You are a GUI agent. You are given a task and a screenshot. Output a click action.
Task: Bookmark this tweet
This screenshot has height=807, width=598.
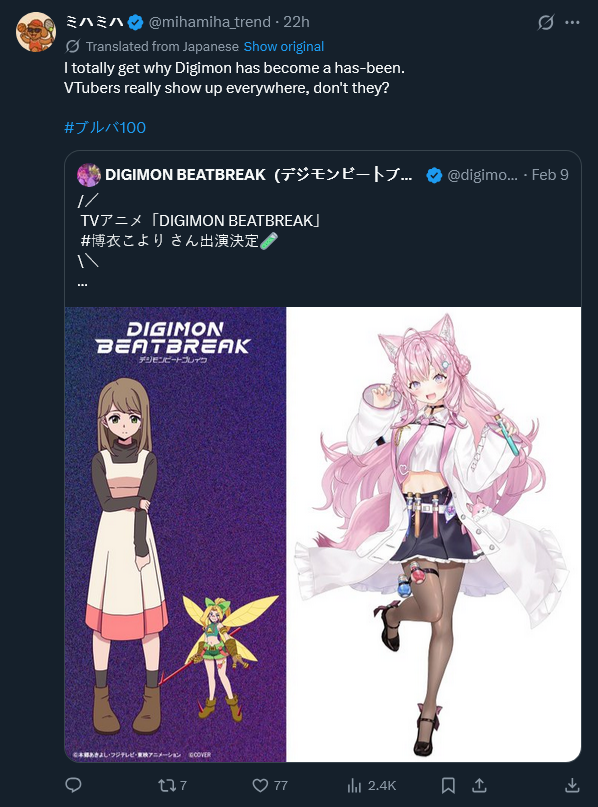pos(448,785)
